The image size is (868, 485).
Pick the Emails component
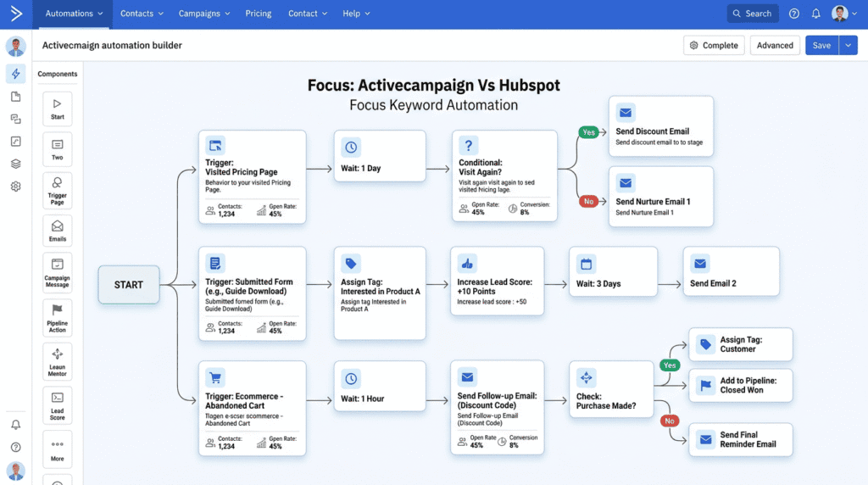(58, 231)
